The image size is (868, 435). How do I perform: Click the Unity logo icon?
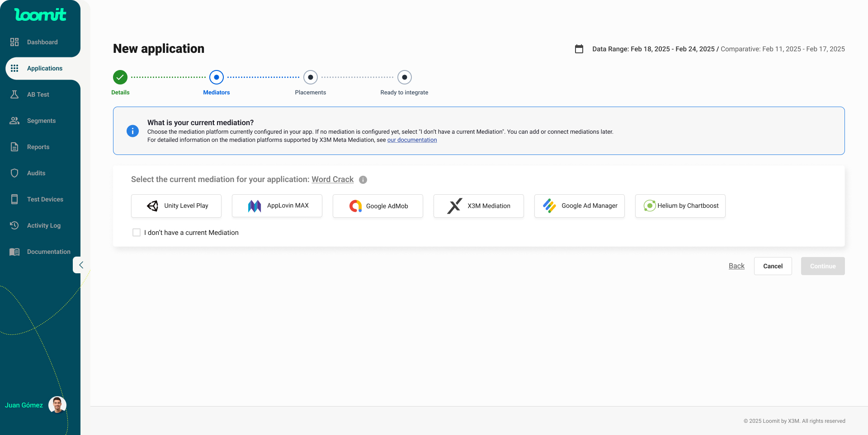click(x=153, y=206)
